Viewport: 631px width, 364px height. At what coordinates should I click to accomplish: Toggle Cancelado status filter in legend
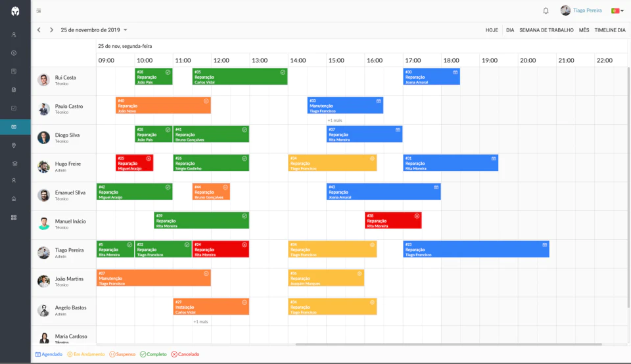(x=185, y=354)
